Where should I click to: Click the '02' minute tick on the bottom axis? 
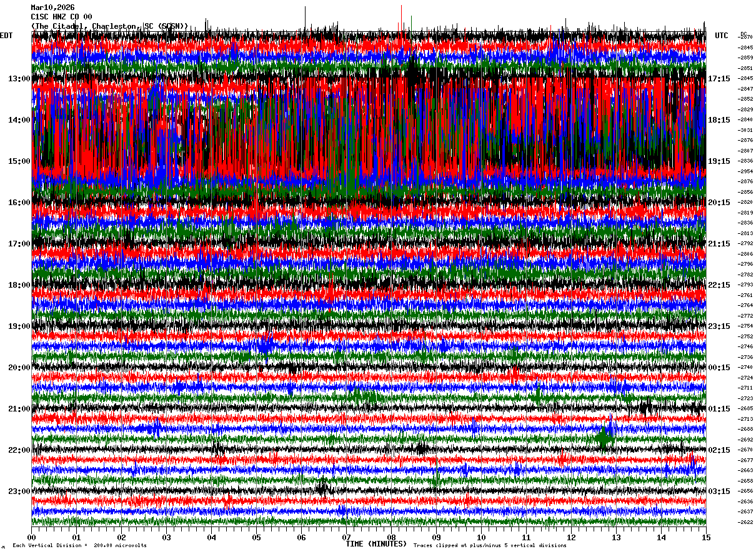pos(122,537)
